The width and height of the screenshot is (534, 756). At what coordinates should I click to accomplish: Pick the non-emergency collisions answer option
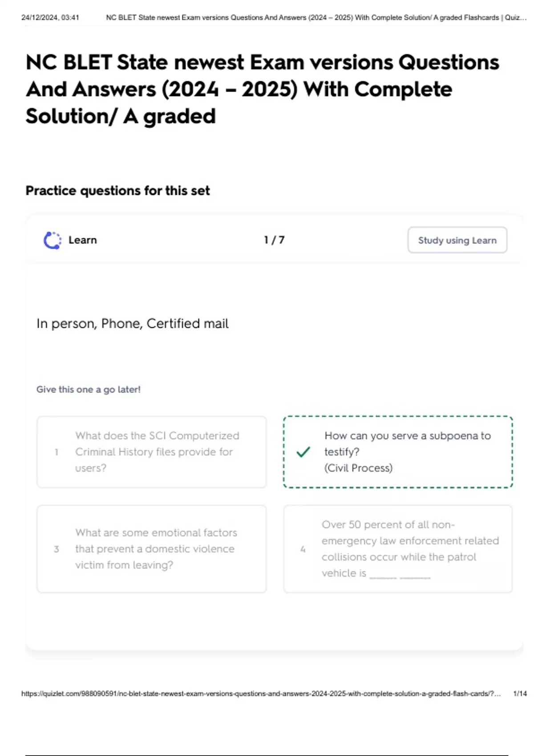click(398, 549)
